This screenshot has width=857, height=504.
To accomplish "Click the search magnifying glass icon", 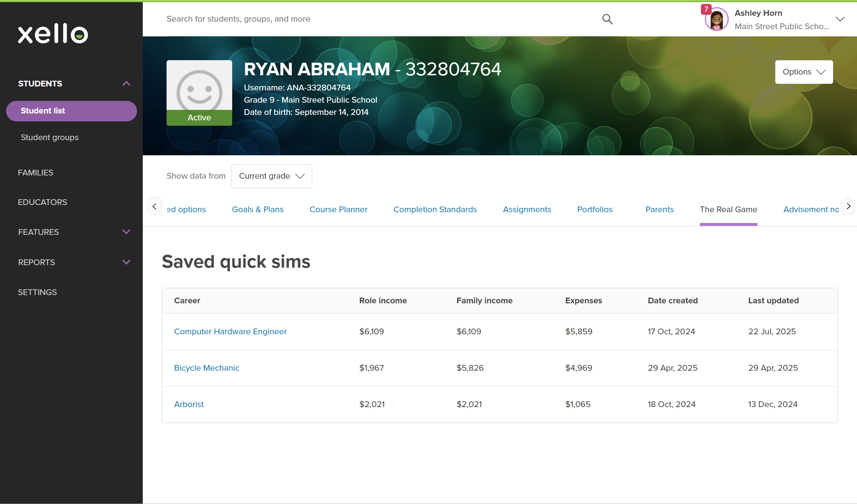I will [607, 19].
